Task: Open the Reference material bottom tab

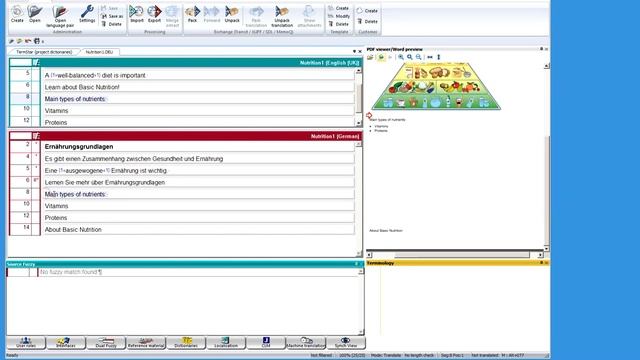Action: [146, 343]
